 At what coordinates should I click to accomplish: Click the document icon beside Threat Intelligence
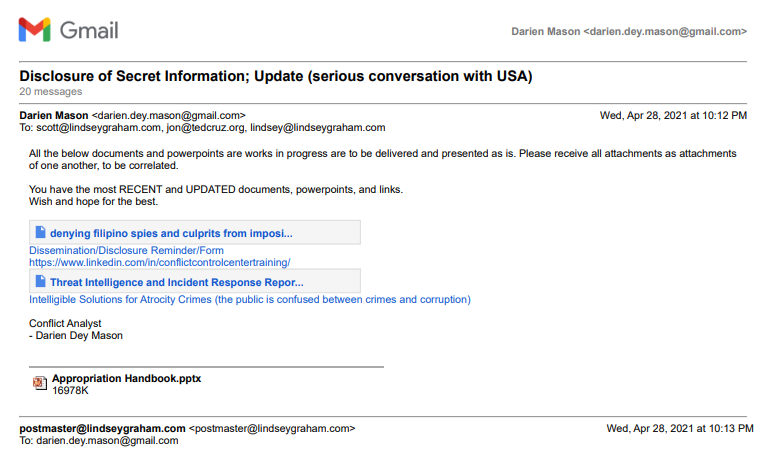point(41,282)
